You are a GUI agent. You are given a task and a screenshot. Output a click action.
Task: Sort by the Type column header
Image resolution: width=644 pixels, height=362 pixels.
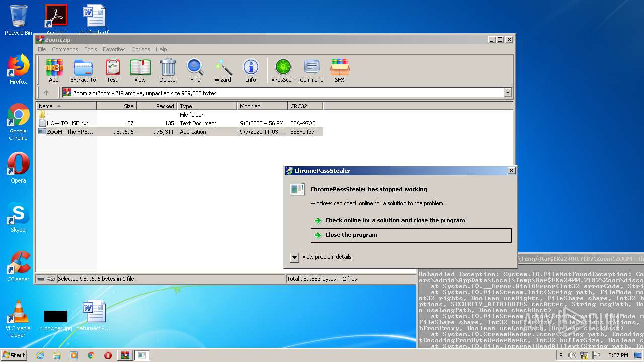[207, 106]
